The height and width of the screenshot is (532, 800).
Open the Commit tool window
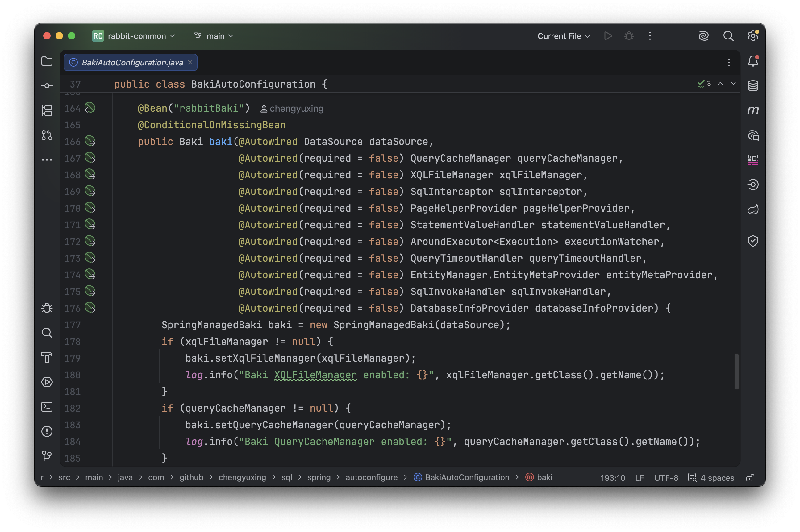[47, 86]
